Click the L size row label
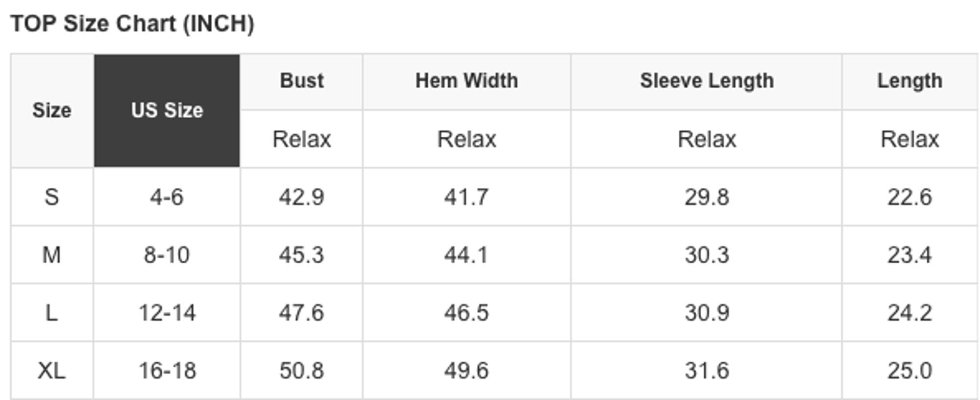 point(52,313)
